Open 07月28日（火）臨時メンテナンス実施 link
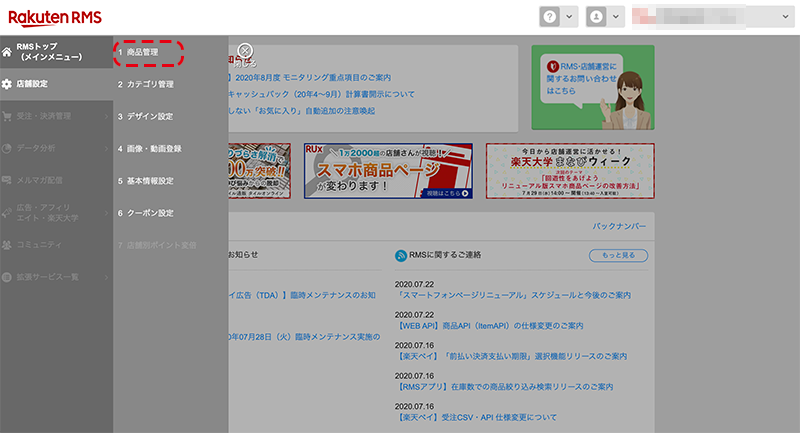Image resolution: width=800 pixels, height=433 pixels. tap(304, 337)
